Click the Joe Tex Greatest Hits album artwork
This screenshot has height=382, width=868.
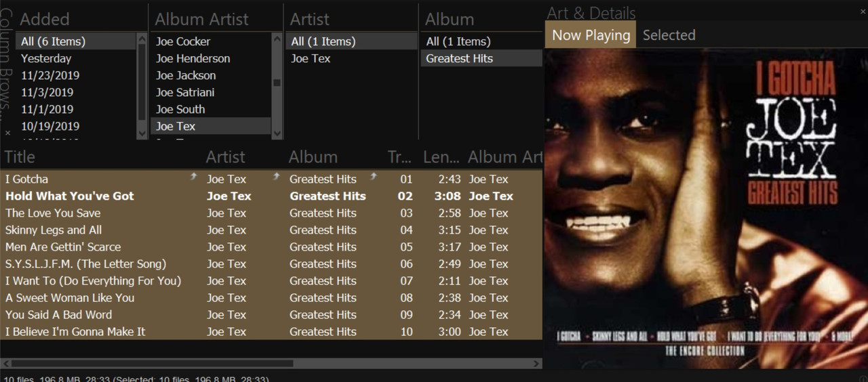click(706, 209)
